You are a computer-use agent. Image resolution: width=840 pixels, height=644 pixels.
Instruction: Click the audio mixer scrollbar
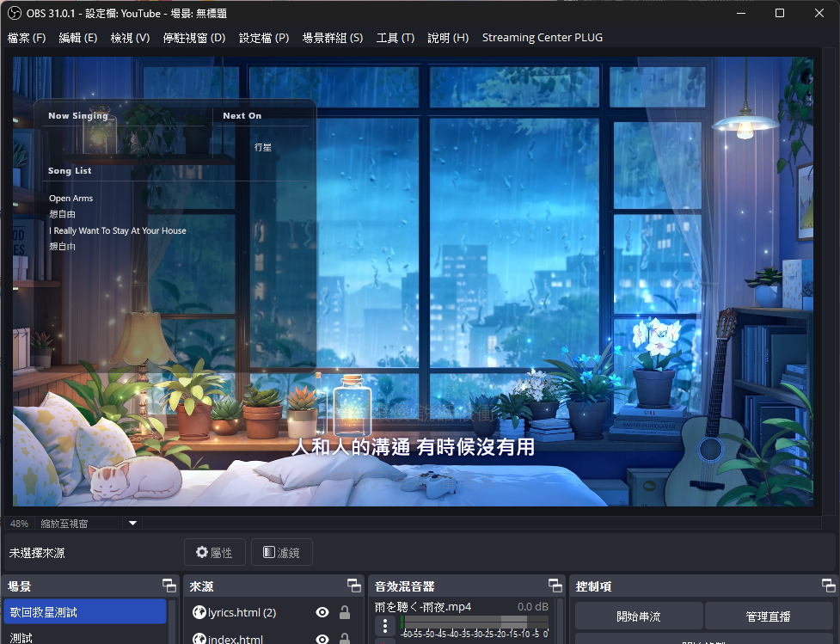(x=560, y=622)
